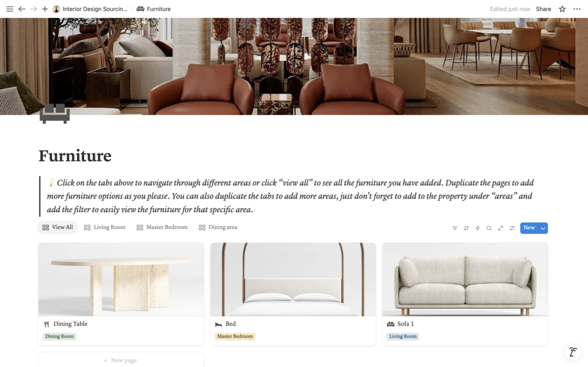Open the view settings sliders icon

[x=512, y=228]
